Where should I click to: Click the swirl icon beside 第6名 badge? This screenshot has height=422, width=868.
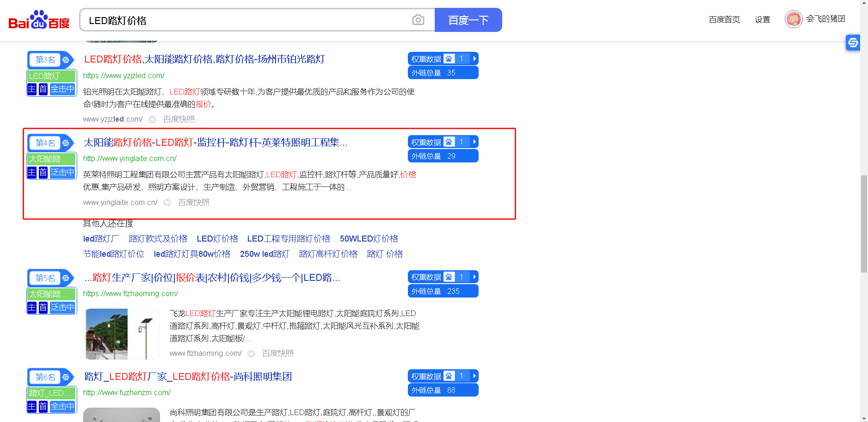pyautogui.click(x=66, y=377)
